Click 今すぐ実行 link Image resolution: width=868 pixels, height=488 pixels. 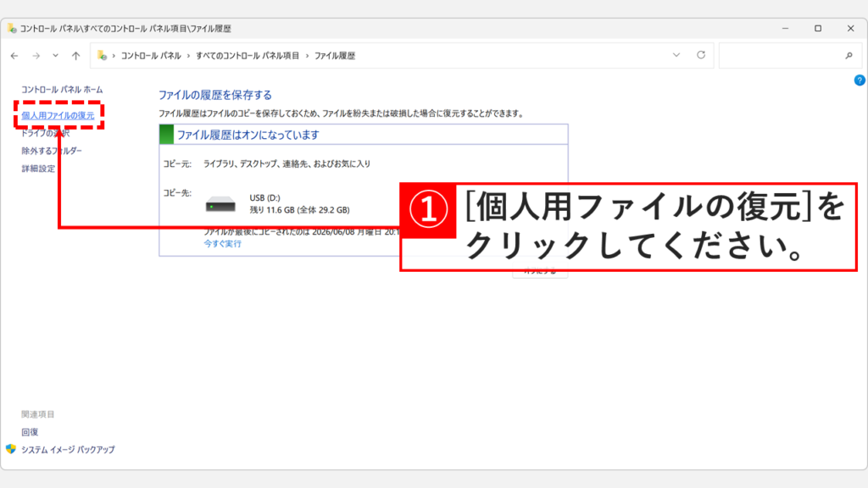223,243
